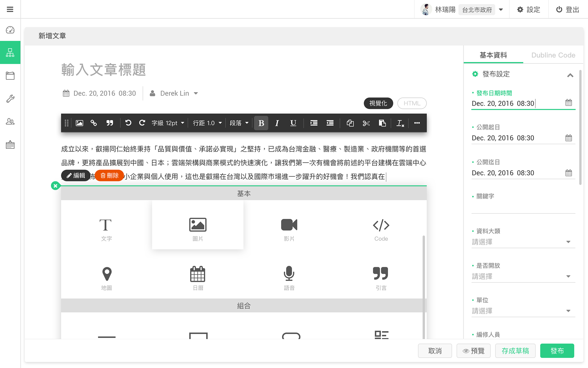
Task: Switch to Dubline Code tab
Action: [x=553, y=55]
